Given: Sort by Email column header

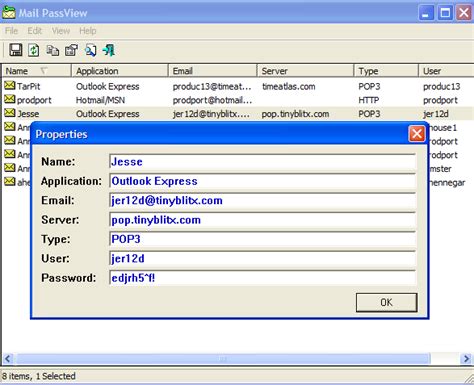Looking at the screenshot, I should coord(212,71).
